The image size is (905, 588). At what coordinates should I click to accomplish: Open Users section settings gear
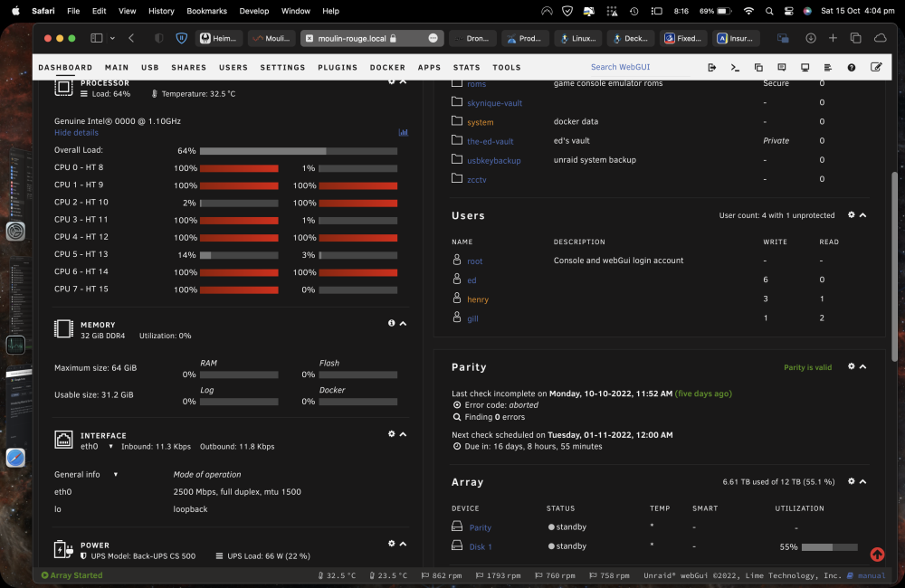click(x=852, y=214)
